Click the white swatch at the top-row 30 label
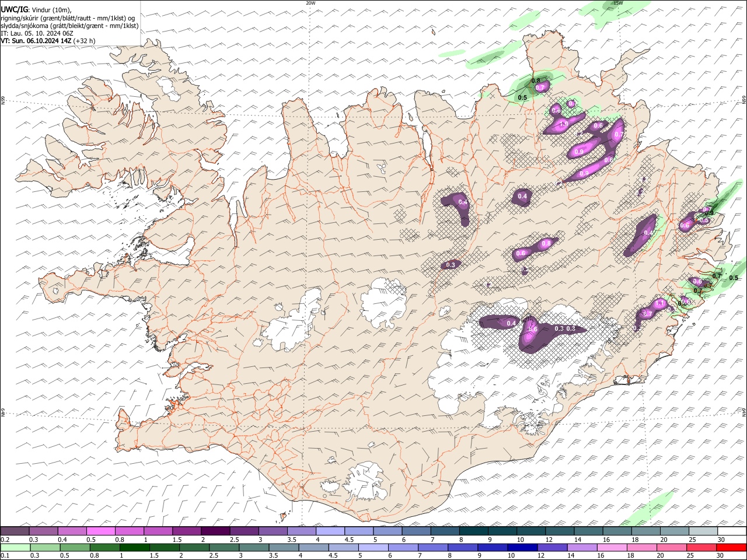Screen dimensions: 747x560 (732, 531)
